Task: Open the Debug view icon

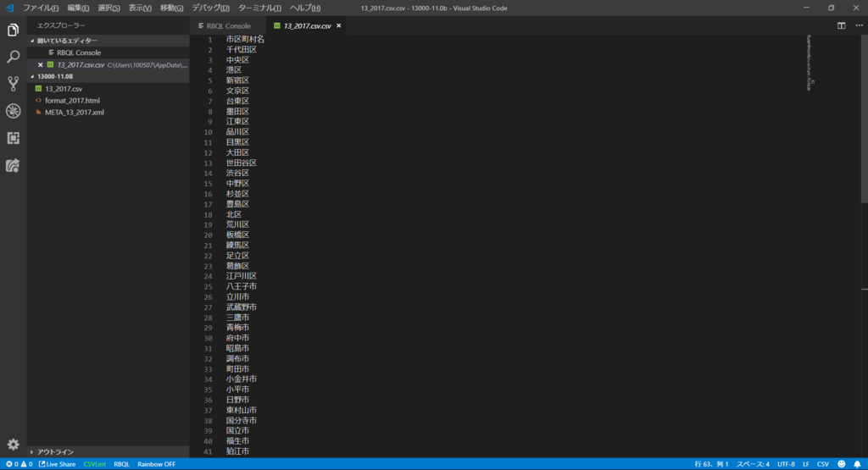Action: coord(14,111)
